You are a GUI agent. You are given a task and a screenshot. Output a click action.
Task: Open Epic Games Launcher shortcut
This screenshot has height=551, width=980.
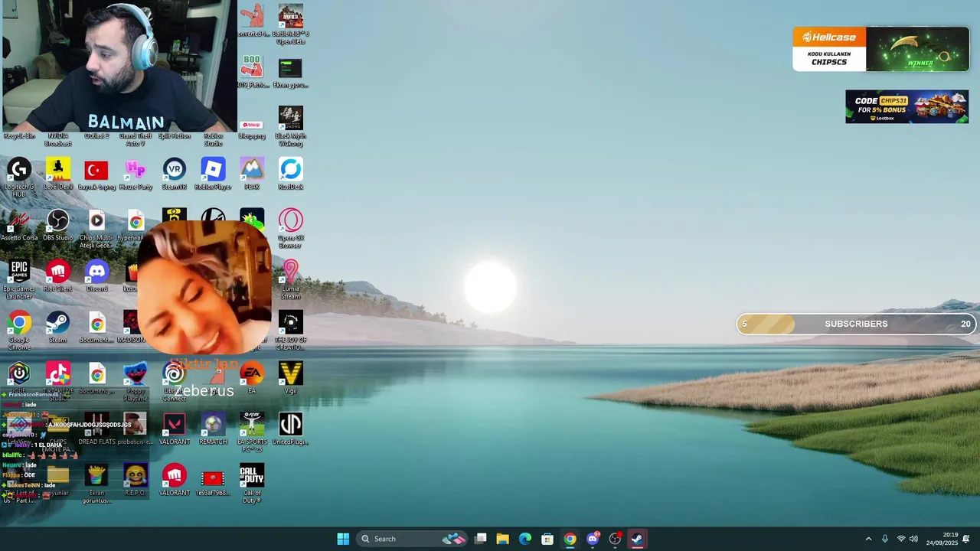point(19,279)
